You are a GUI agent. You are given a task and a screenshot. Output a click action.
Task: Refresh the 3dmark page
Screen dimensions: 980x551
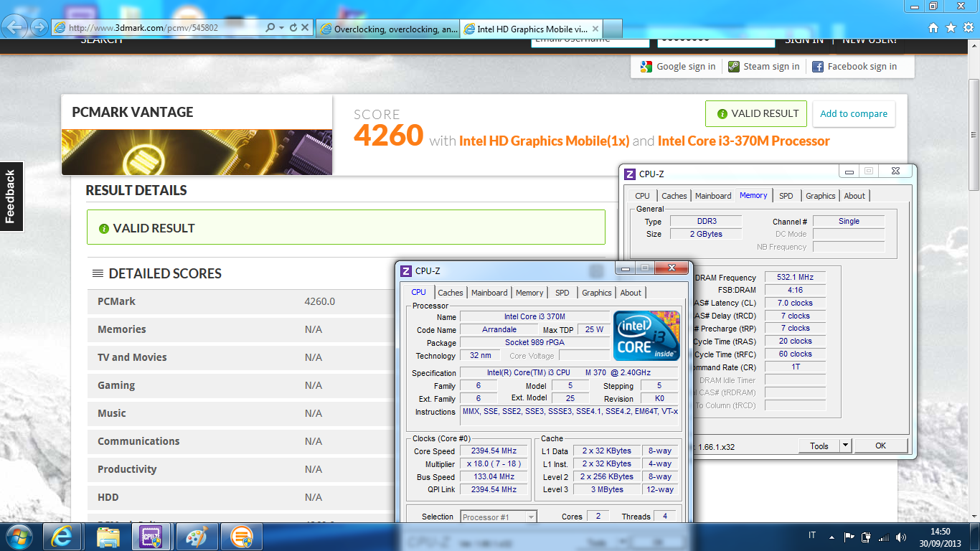pos(293,28)
